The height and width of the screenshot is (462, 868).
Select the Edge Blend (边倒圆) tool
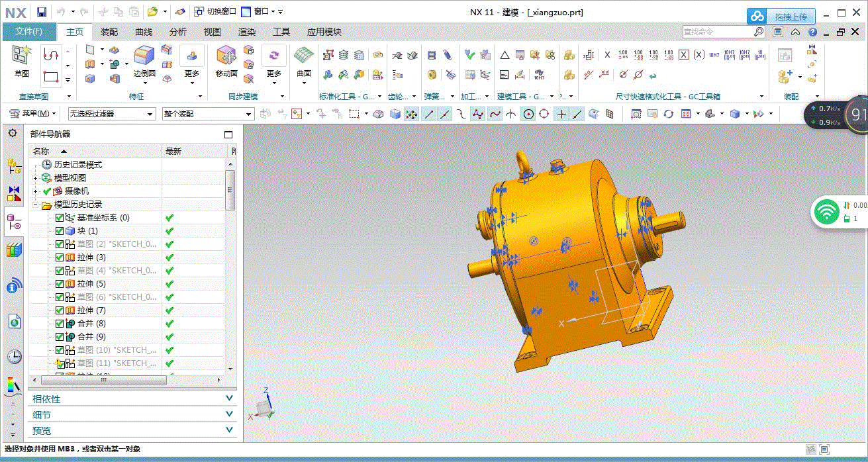pos(144,57)
